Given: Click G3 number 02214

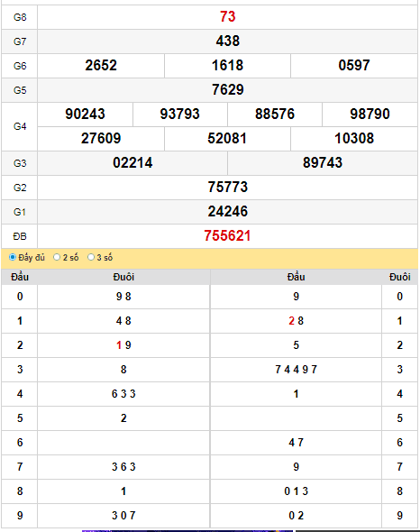Looking at the screenshot, I should [132, 163].
